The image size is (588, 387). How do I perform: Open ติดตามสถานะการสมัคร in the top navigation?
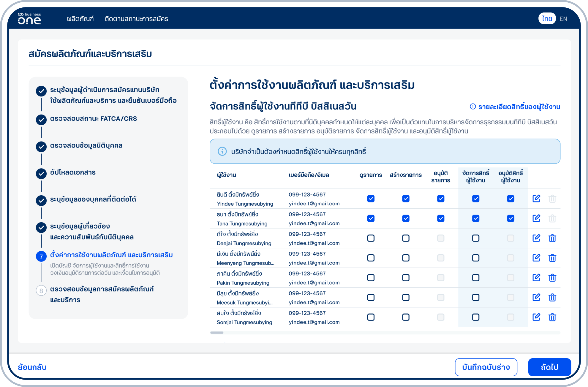[x=136, y=19]
